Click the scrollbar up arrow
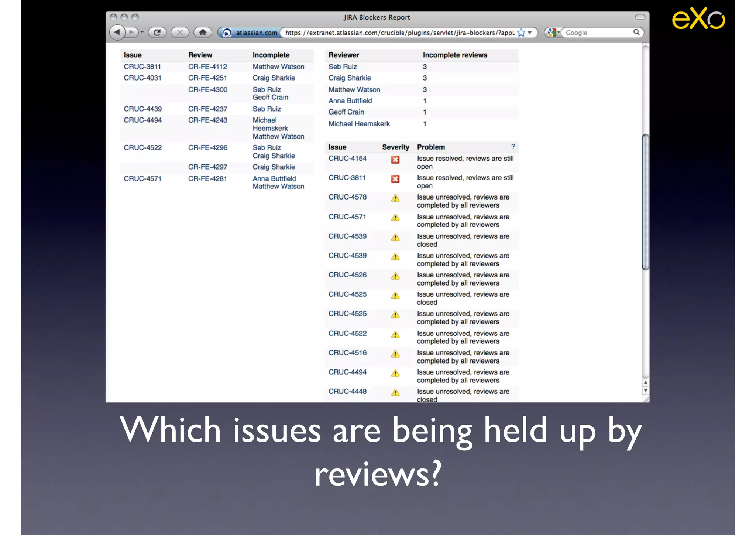756x535 pixels. click(645, 382)
